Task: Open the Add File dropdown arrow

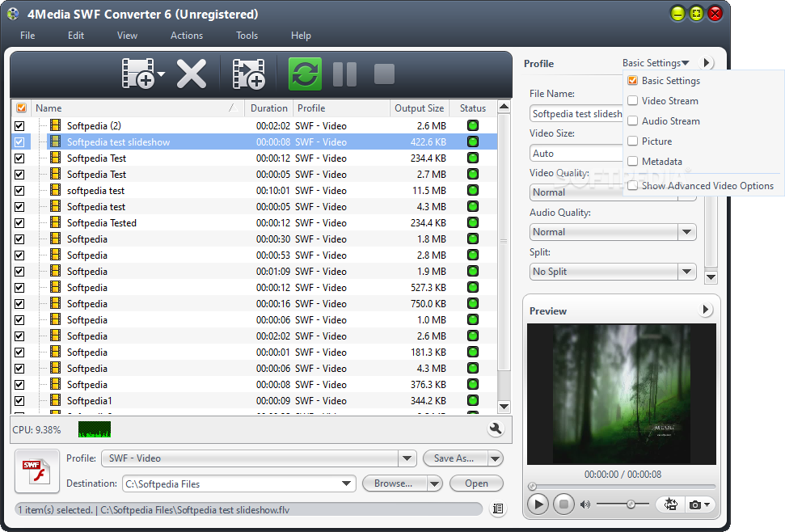Action: 161,74
